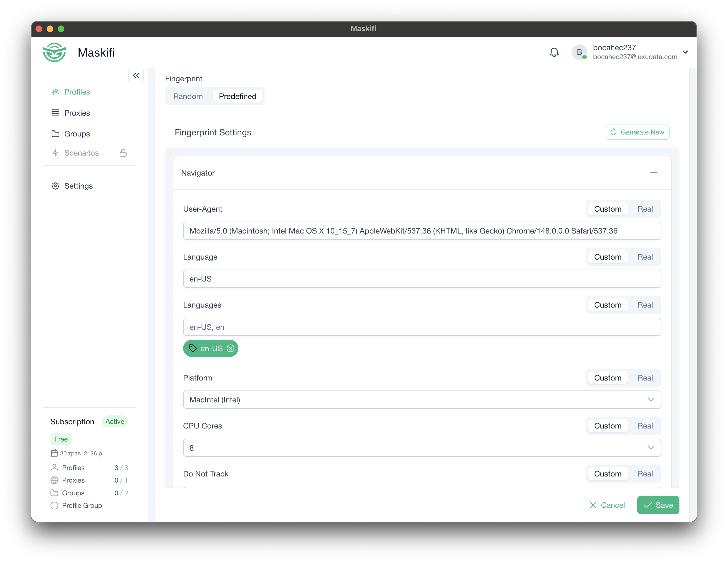Set Language to Real
Screen dimensions: 728x563
(x=645, y=257)
